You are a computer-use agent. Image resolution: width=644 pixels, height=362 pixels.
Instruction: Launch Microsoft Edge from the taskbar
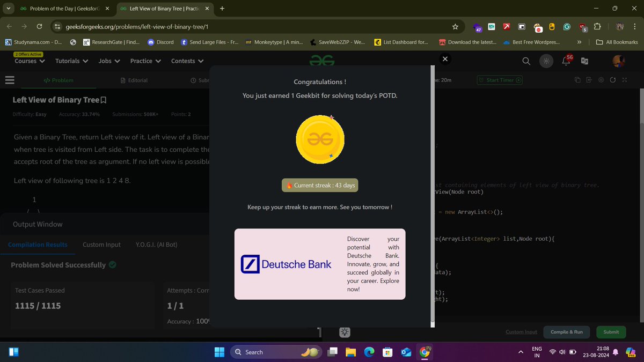[369, 352]
